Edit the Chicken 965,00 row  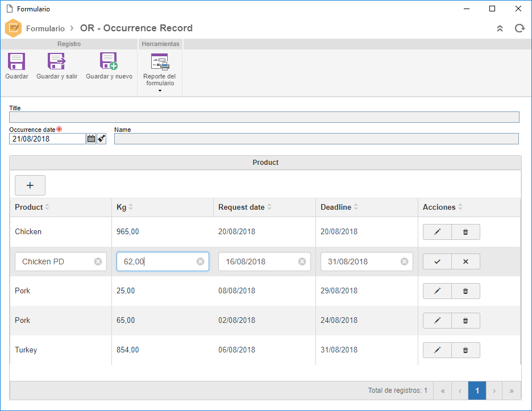coord(437,232)
